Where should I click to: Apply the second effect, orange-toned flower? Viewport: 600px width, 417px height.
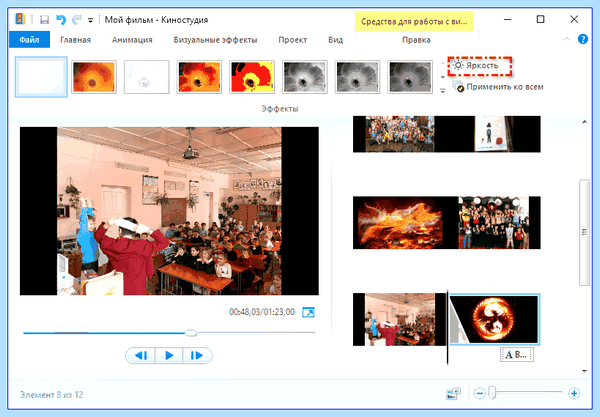(94, 77)
